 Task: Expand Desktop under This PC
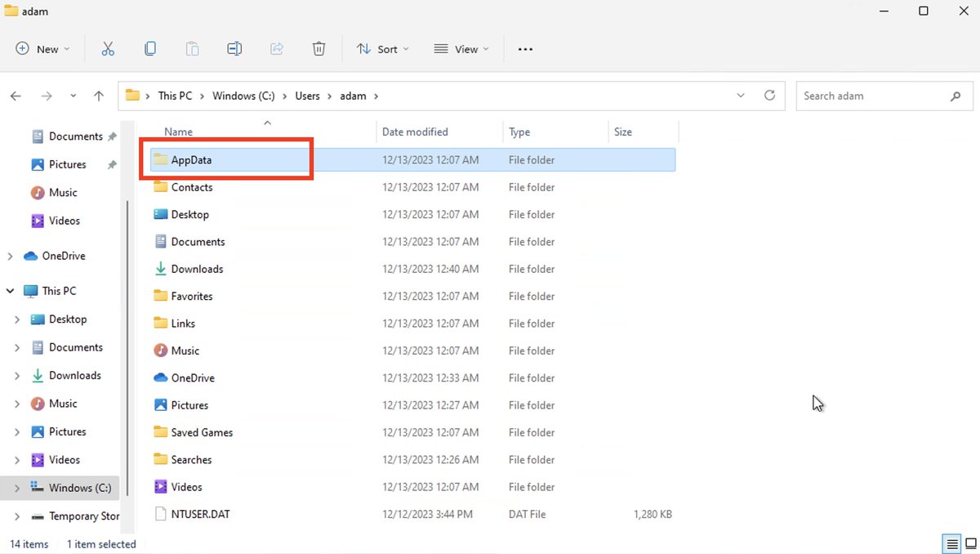(17, 319)
